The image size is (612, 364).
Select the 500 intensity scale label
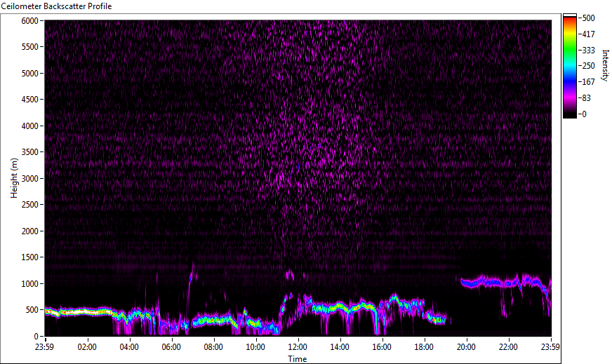pyautogui.click(x=588, y=18)
